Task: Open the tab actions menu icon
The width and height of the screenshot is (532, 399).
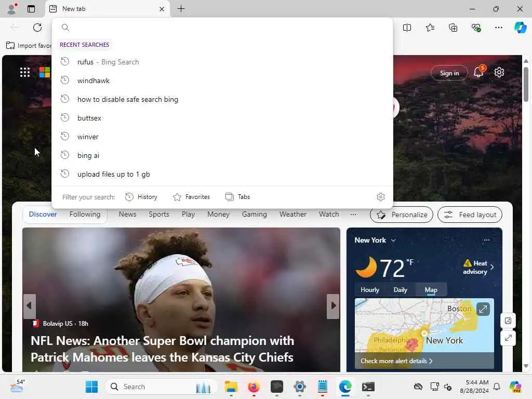Action: click(x=31, y=9)
